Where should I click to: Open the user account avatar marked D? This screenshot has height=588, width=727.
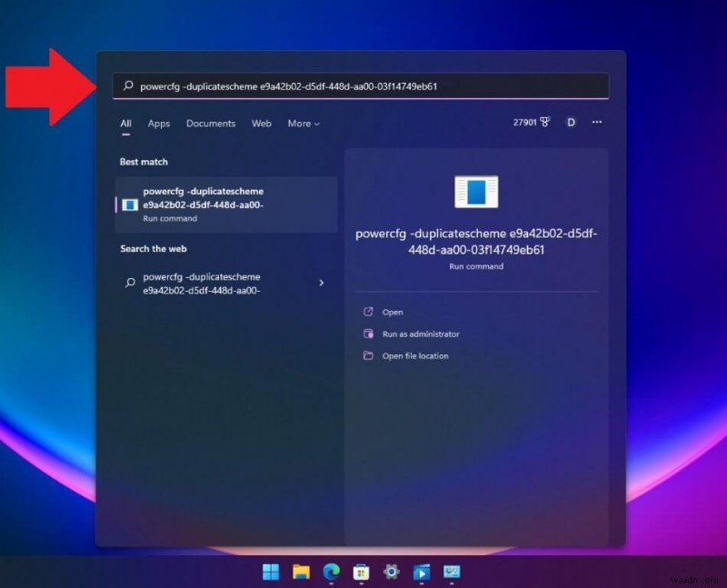(571, 123)
